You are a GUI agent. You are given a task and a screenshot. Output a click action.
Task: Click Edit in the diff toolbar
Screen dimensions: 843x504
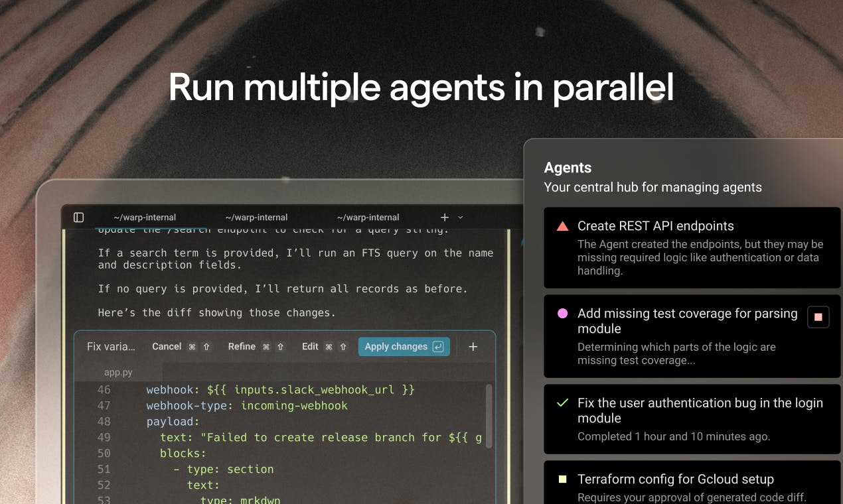click(310, 346)
